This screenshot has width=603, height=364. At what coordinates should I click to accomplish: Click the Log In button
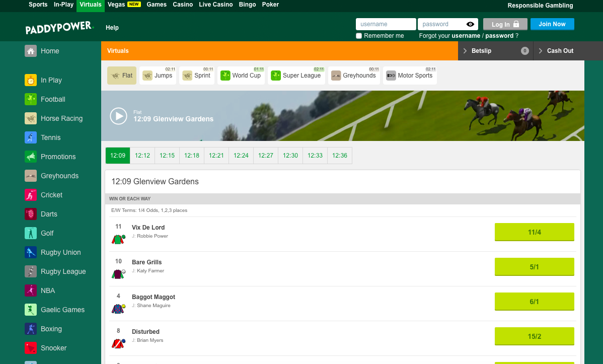pos(505,24)
